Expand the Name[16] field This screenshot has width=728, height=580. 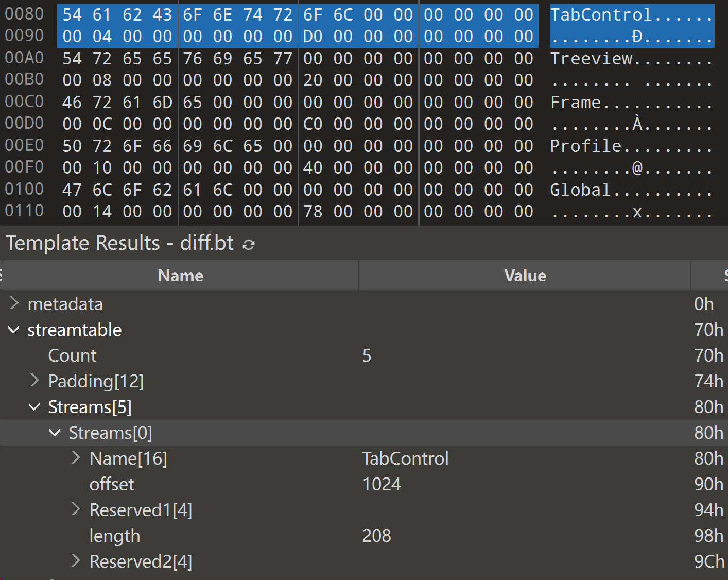tap(76, 458)
